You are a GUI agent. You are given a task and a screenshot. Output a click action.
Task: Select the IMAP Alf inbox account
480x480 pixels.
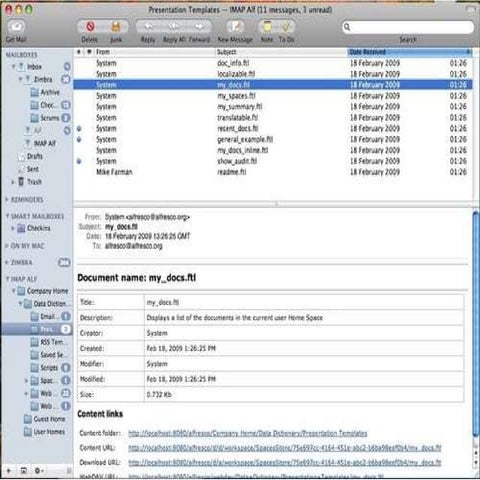(44, 143)
